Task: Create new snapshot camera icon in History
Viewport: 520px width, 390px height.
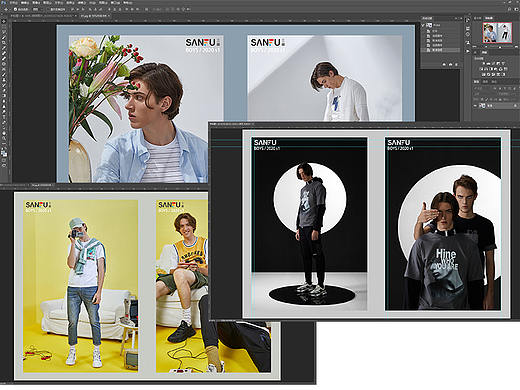Action: [451, 65]
